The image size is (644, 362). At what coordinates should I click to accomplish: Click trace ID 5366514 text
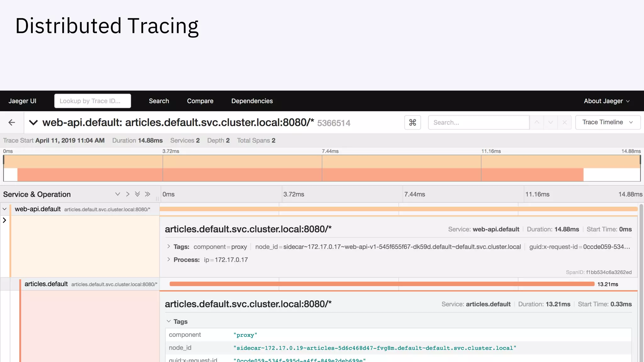[x=334, y=123]
